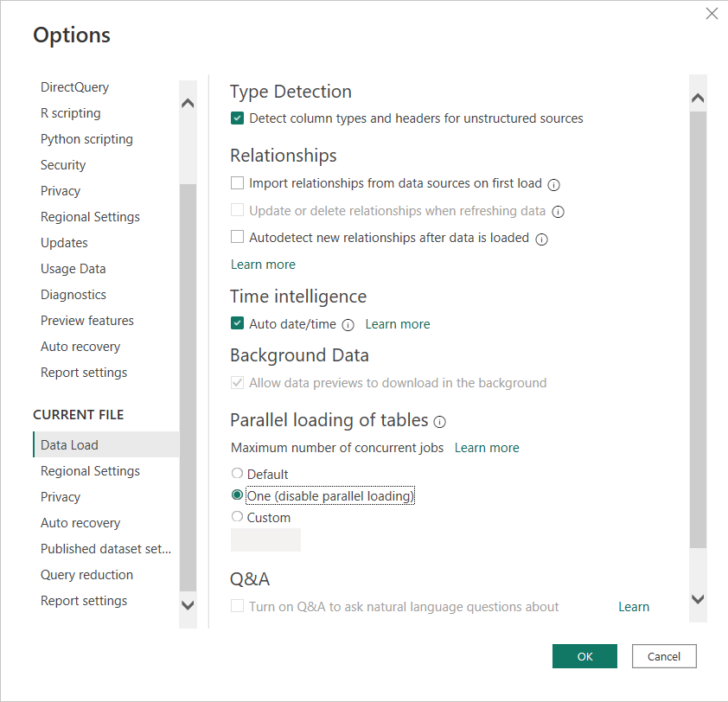Viewport: 728px width, 702px height.
Task: Click info icon beside Import relationships option
Action: pos(553,185)
